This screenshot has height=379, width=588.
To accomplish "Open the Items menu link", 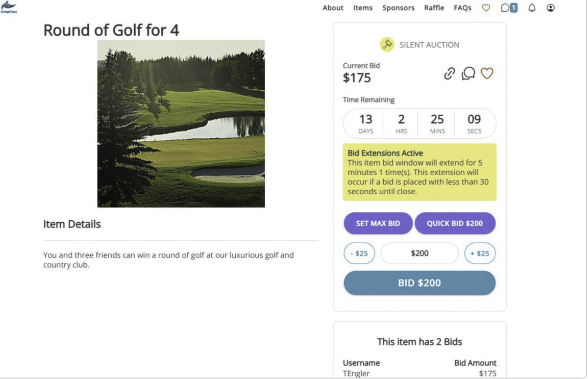I will pyautogui.click(x=363, y=8).
